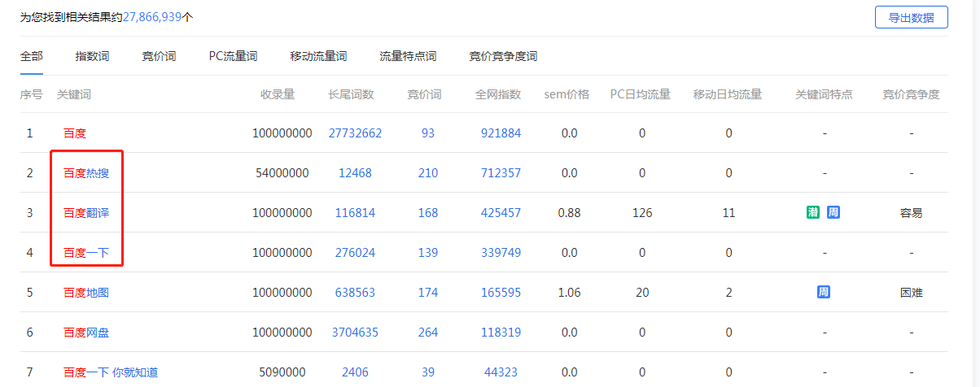Click bidding word count 168

click(x=428, y=213)
